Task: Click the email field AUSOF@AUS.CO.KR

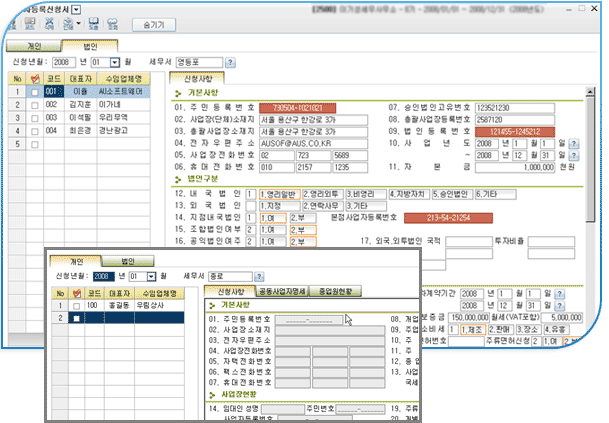Action: [x=313, y=144]
